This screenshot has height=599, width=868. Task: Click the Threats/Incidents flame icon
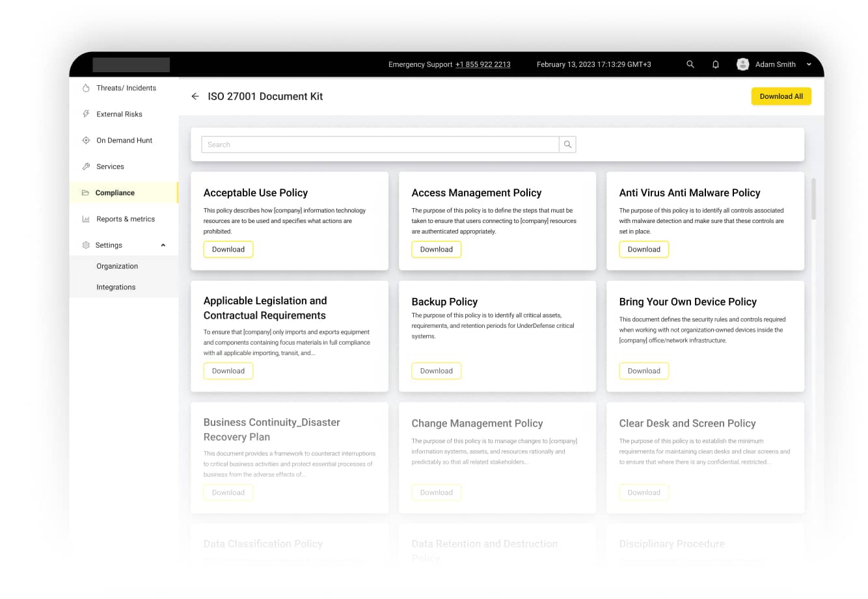pyautogui.click(x=86, y=88)
